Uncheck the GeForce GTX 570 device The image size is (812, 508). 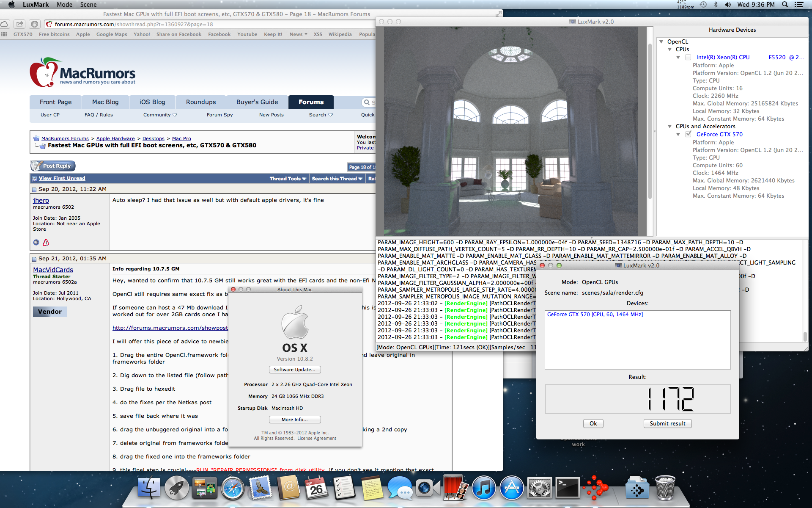pos(688,134)
